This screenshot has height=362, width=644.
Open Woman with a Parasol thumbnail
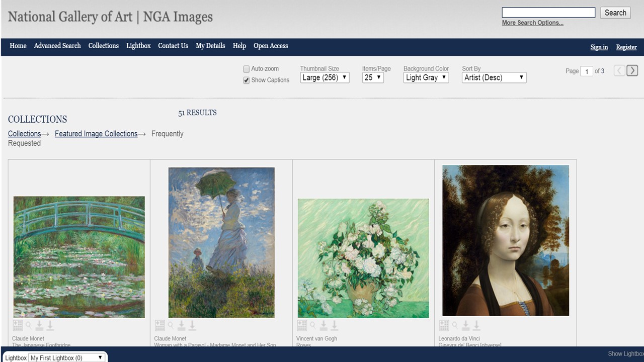click(221, 242)
